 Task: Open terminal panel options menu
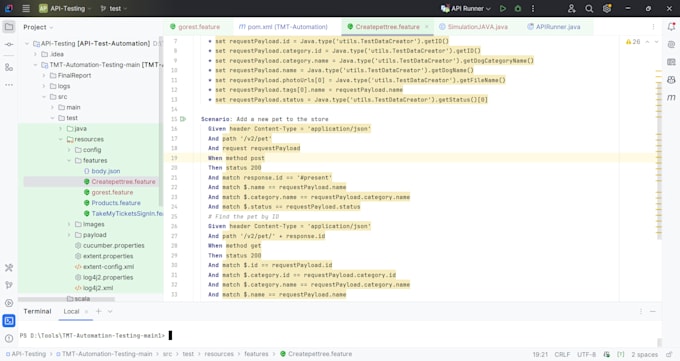(x=641, y=312)
